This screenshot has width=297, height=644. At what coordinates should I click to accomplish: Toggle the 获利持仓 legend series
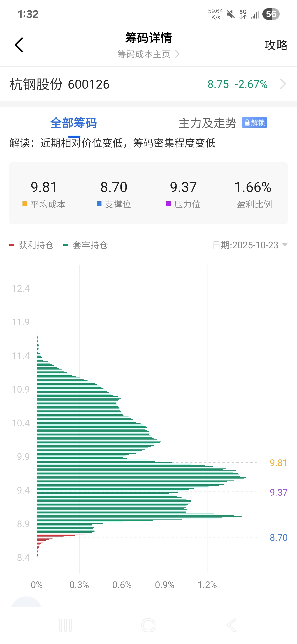[x=32, y=245]
